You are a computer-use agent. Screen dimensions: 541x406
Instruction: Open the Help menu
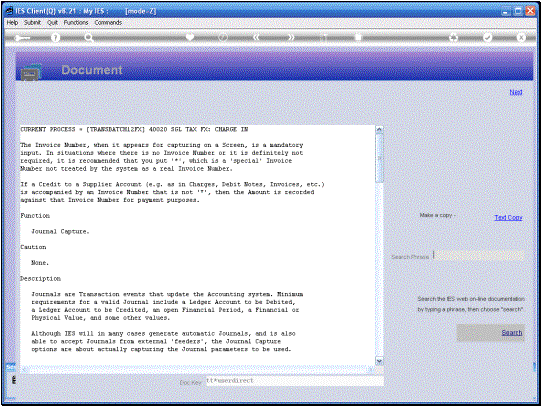coord(12,22)
